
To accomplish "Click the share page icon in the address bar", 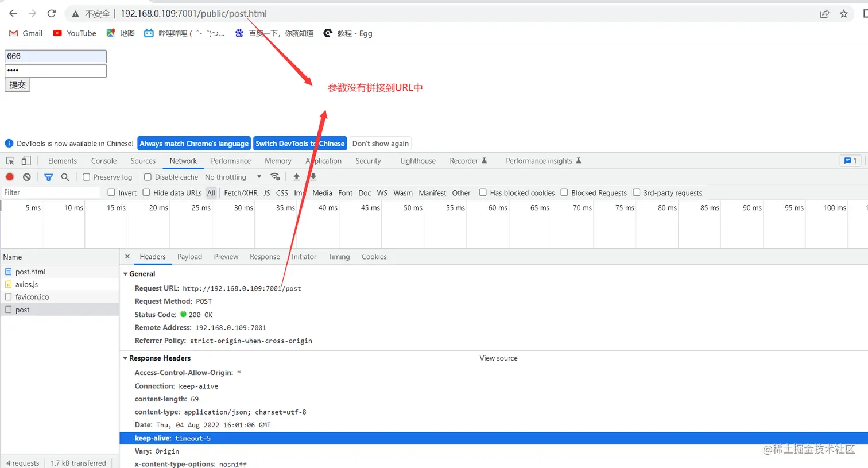I will [824, 14].
